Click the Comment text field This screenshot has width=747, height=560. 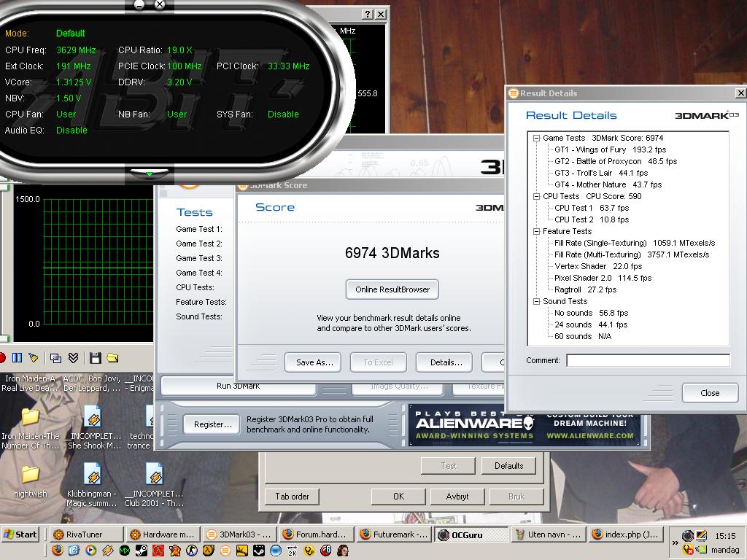[648, 360]
